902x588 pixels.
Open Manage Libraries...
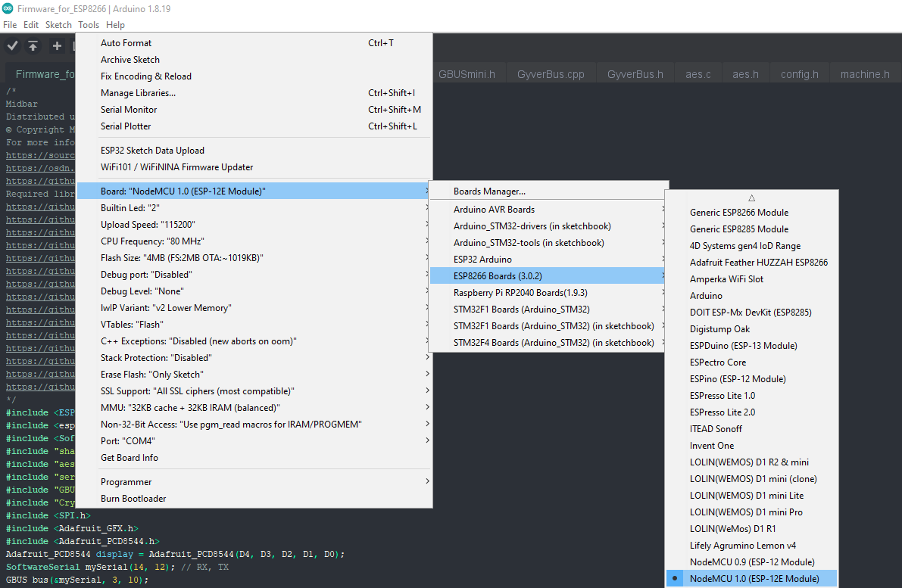[x=254, y=93]
